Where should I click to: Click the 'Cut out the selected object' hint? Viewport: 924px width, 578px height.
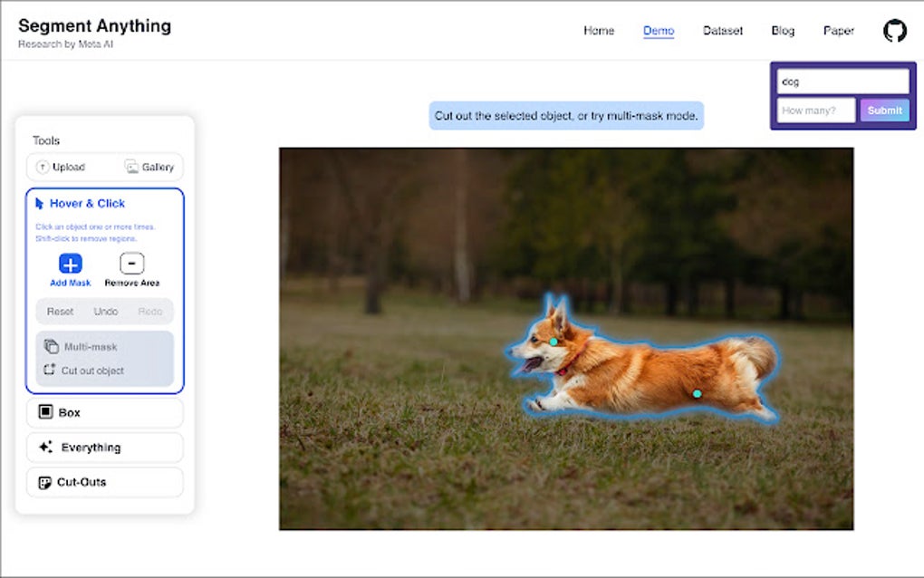point(565,115)
